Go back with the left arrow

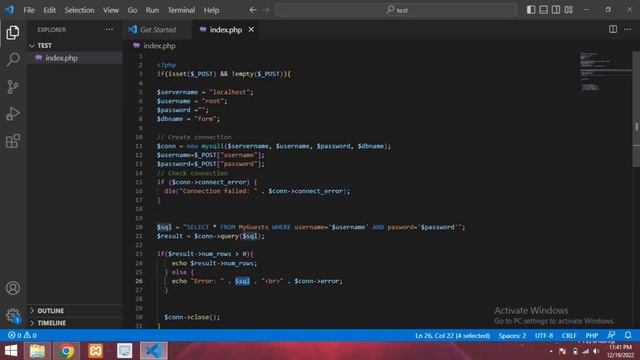[253, 10]
